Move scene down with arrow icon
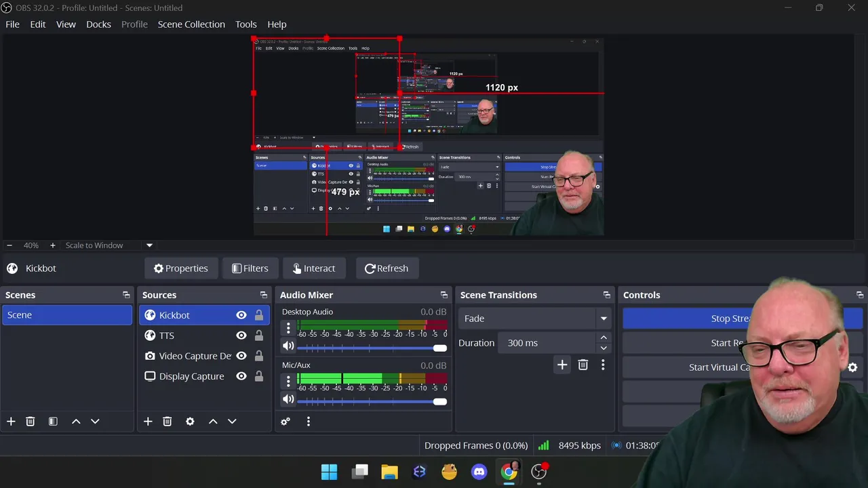Image resolution: width=868 pixels, height=488 pixels. 95,422
